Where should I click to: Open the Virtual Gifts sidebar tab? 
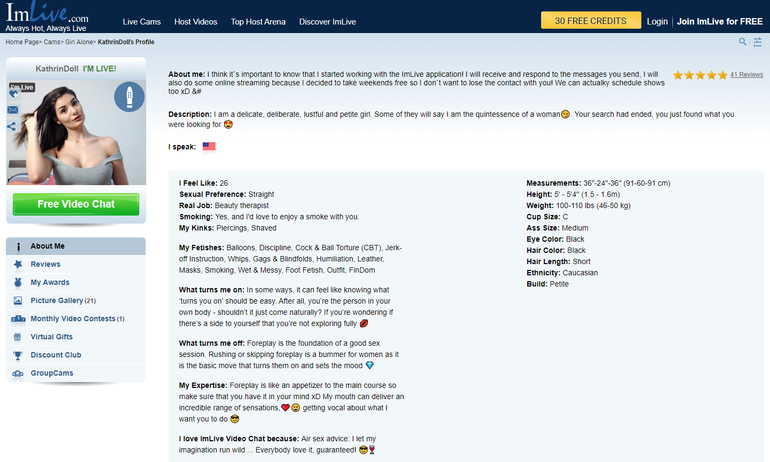(51, 337)
